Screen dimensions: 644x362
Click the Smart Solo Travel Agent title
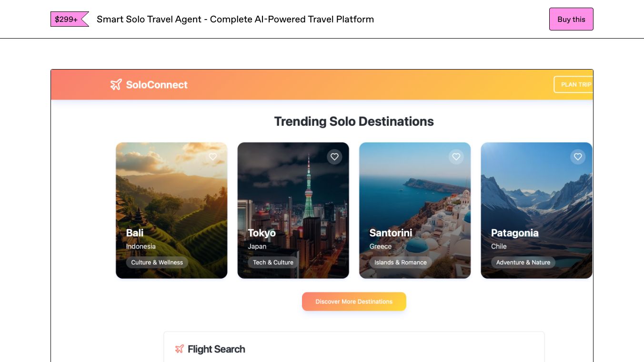pos(235,19)
